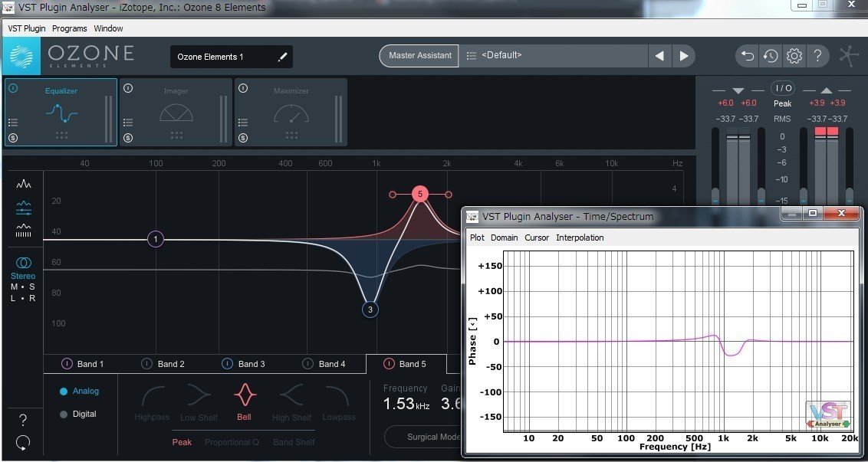
Task: Click the Equalizer module drag handle dots
Action: click(x=61, y=135)
